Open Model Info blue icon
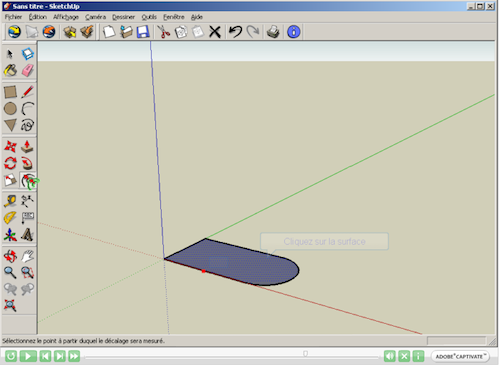The image size is (500, 365). tap(294, 32)
